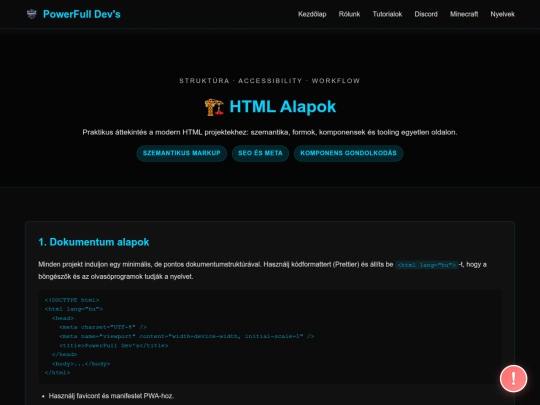Click the Praktikus áttekintés subtitle paragraph

point(270,132)
